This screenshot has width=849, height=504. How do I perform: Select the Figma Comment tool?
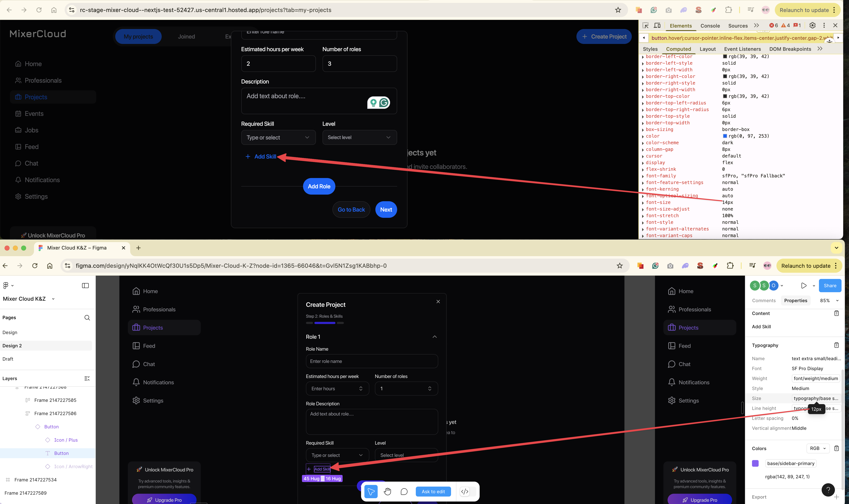404,491
